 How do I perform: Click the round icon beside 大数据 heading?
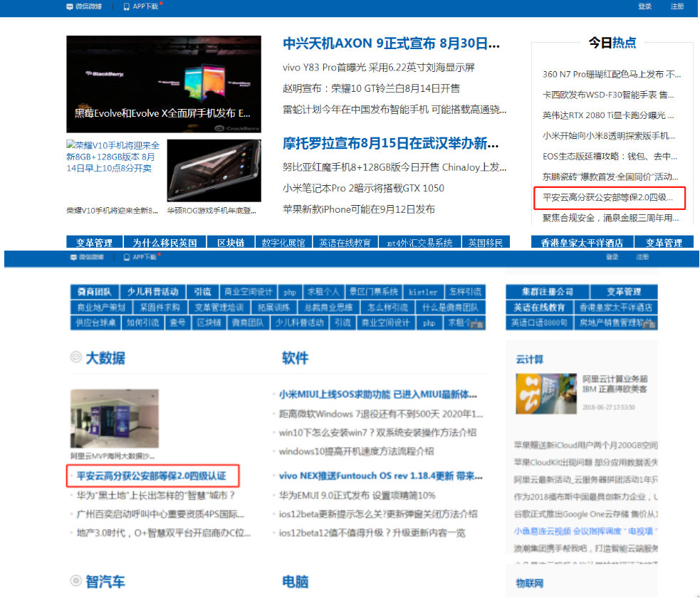pyautogui.click(x=76, y=357)
